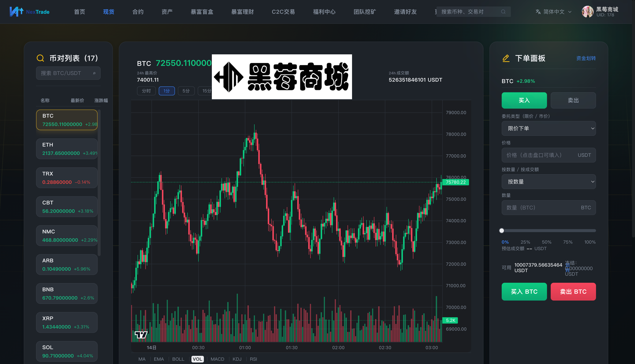Select ETH from the coin pair list
This screenshot has width=635, height=364.
(67, 149)
